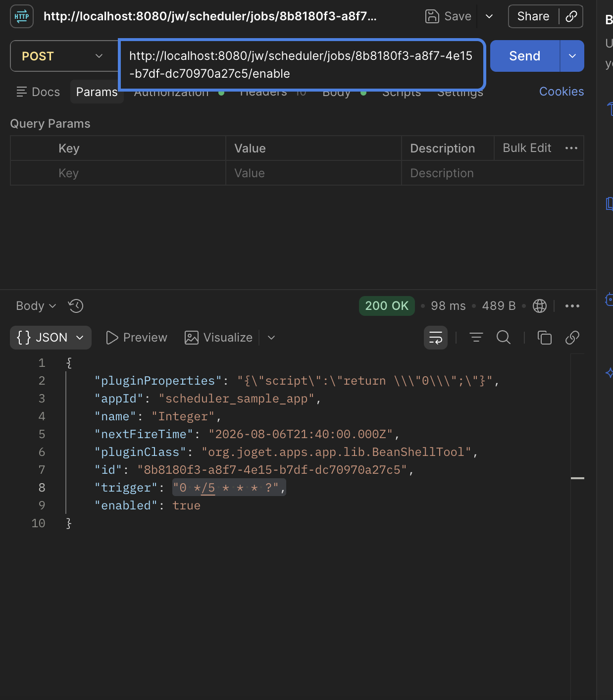Viewport: 613px width, 700px height.
Task: Open the response more-options ellipsis menu
Action: tap(572, 306)
